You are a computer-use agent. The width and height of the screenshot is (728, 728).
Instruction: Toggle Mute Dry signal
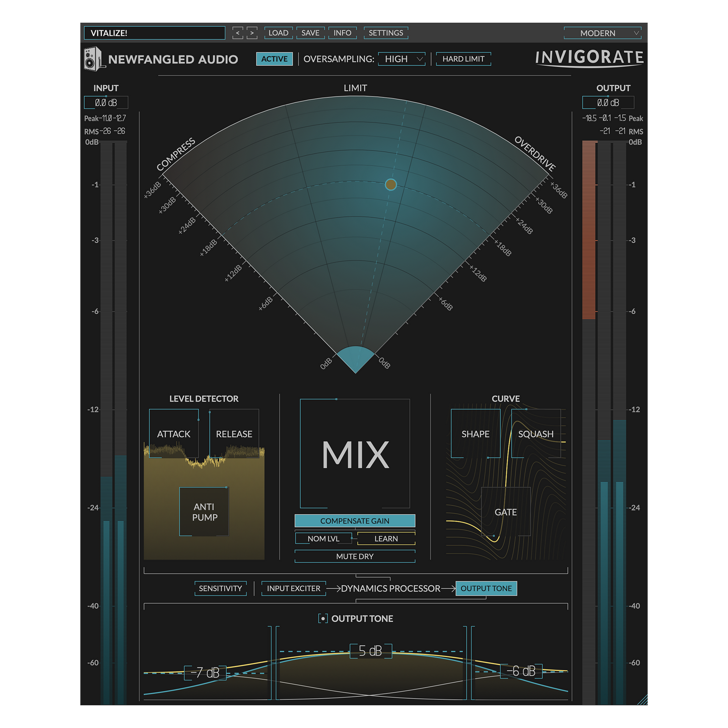coord(355,556)
